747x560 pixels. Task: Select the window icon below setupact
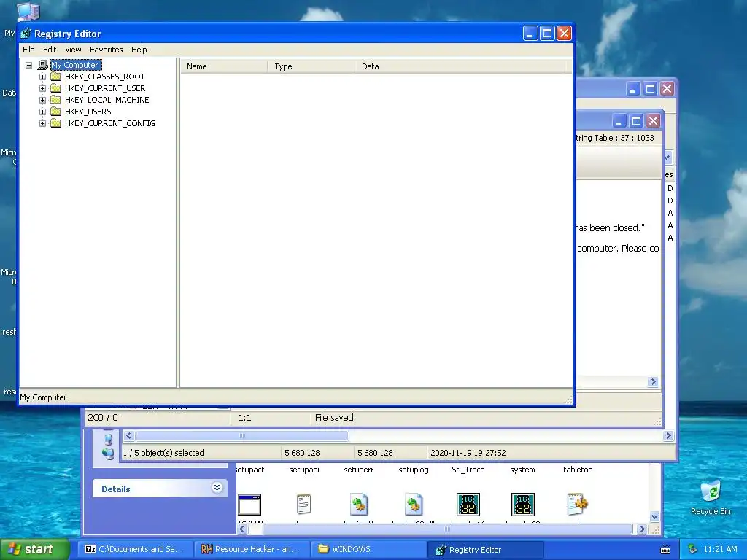coord(249,505)
